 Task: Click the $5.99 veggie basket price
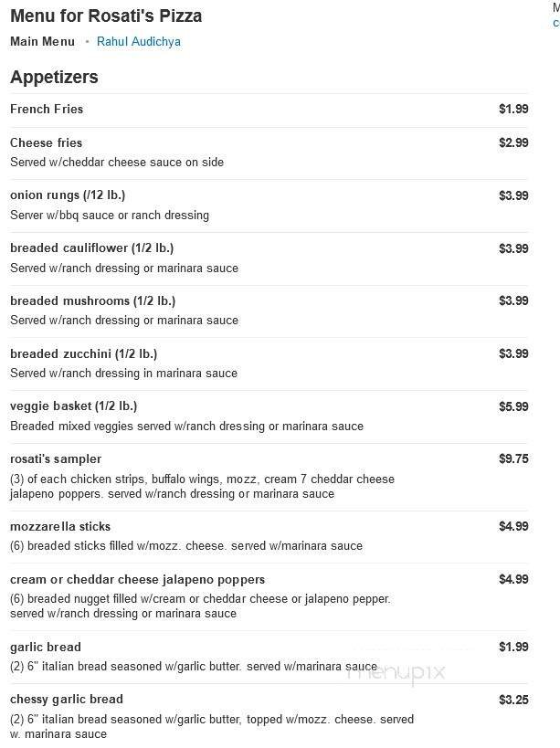coord(514,406)
